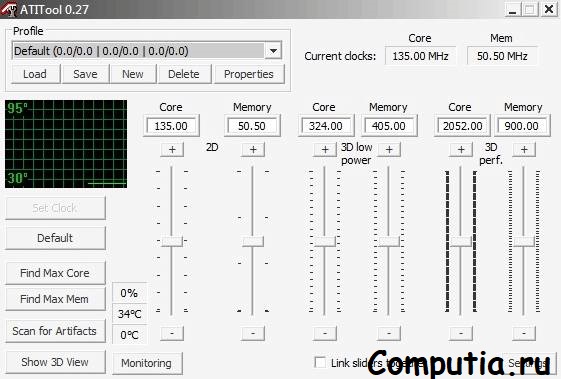Click the 3D perf Memory slider thumb
This screenshot has height=379, width=561.
point(524,241)
